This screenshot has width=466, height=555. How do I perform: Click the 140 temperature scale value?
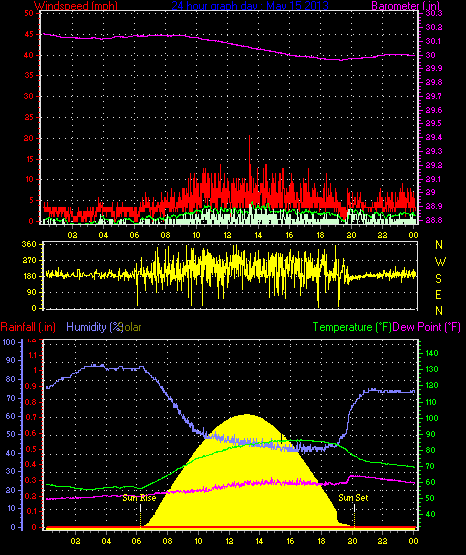[432, 353]
